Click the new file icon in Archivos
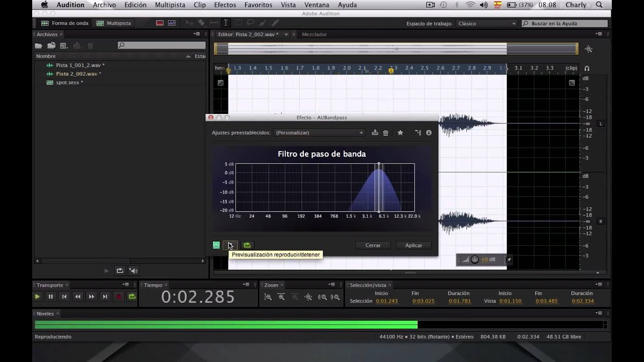644x362 pixels. click(x=64, y=46)
